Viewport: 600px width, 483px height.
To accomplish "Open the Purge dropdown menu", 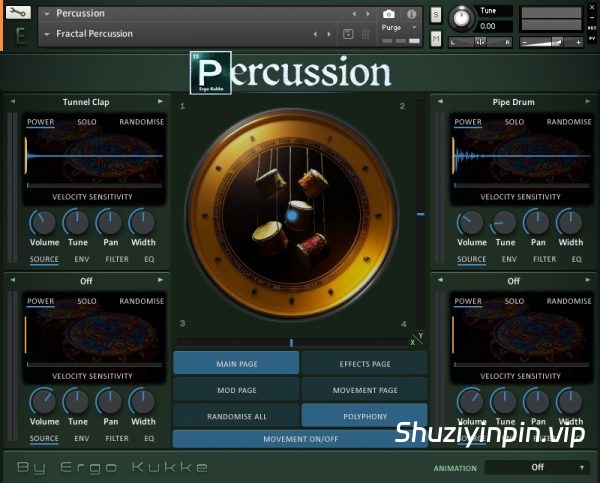I will click(x=398, y=28).
